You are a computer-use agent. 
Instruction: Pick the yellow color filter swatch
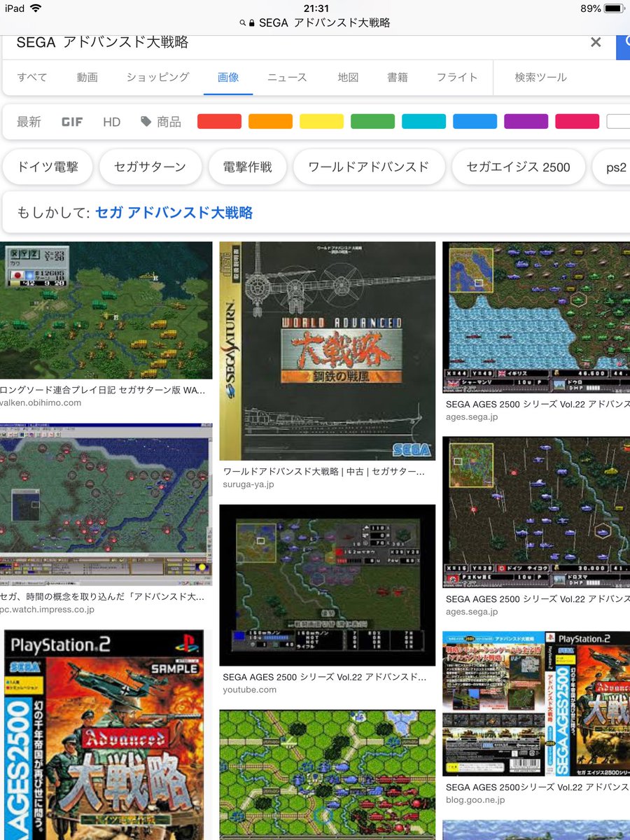[x=321, y=121]
